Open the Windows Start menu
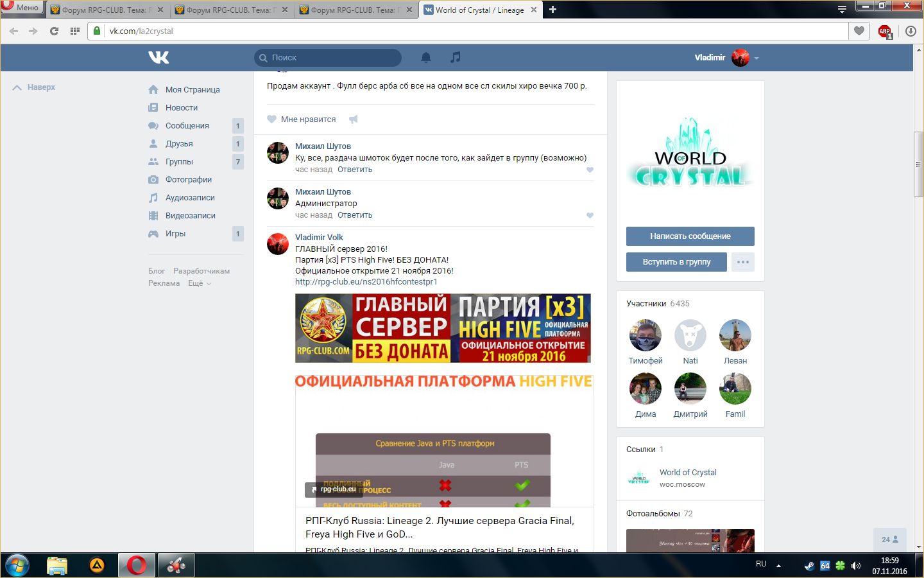The width and height of the screenshot is (924, 578). [x=16, y=566]
